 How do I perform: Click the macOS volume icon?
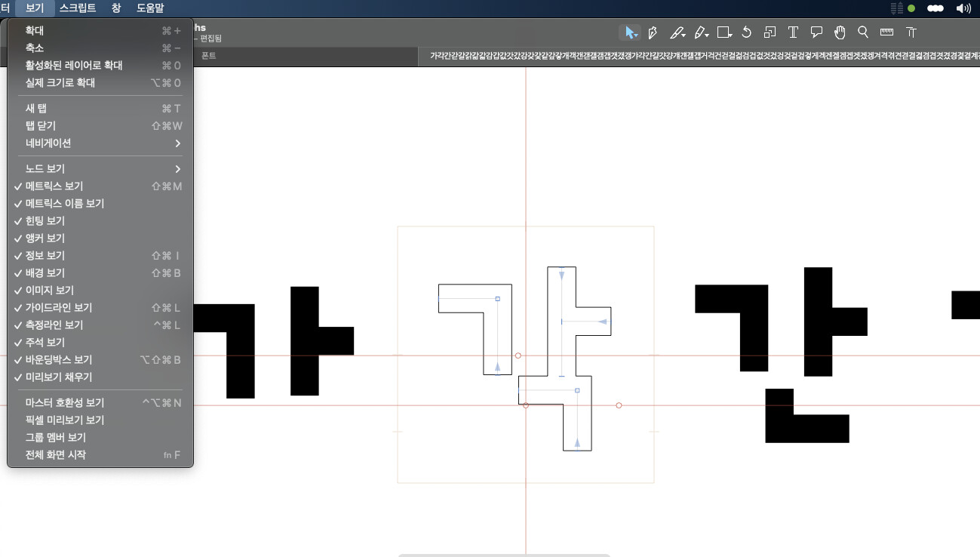coord(963,8)
